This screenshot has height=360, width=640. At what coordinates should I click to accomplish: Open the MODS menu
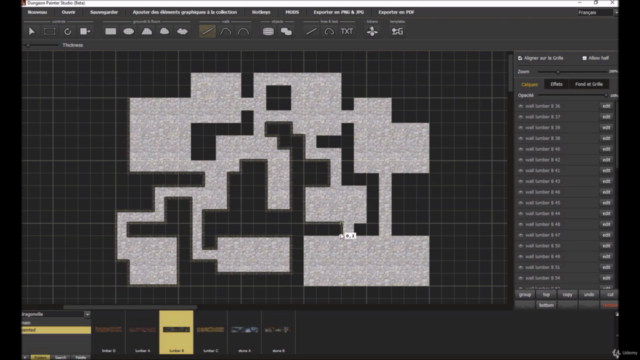pos(292,12)
